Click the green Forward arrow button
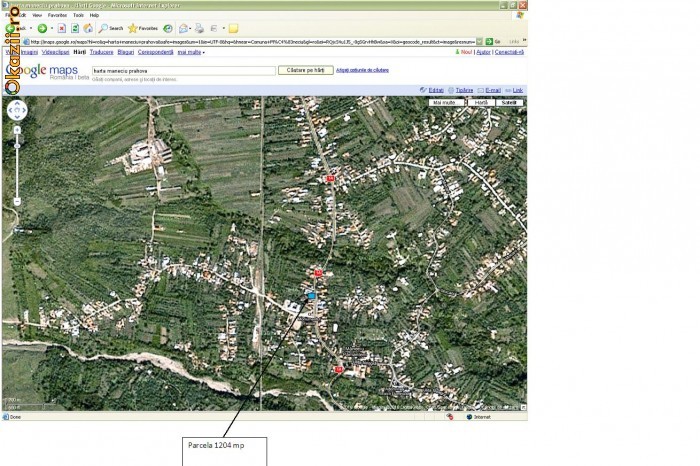The image size is (700, 466). pyautogui.click(x=42, y=29)
